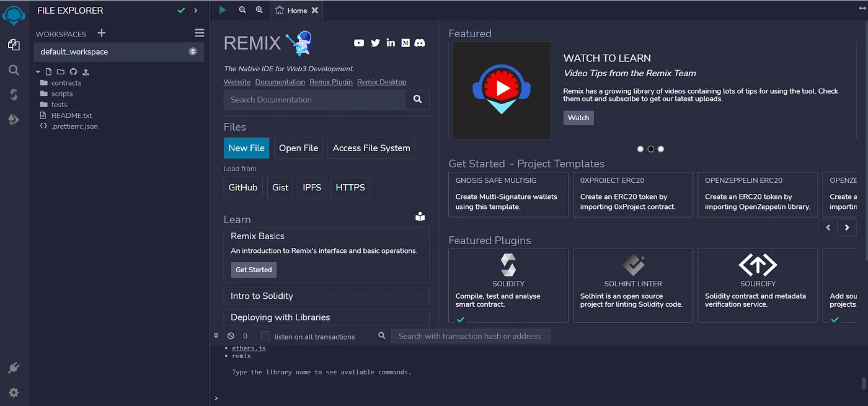The width and height of the screenshot is (868, 406).
Task: Collapse the workspace root tree arrow
Action: point(38,72)
